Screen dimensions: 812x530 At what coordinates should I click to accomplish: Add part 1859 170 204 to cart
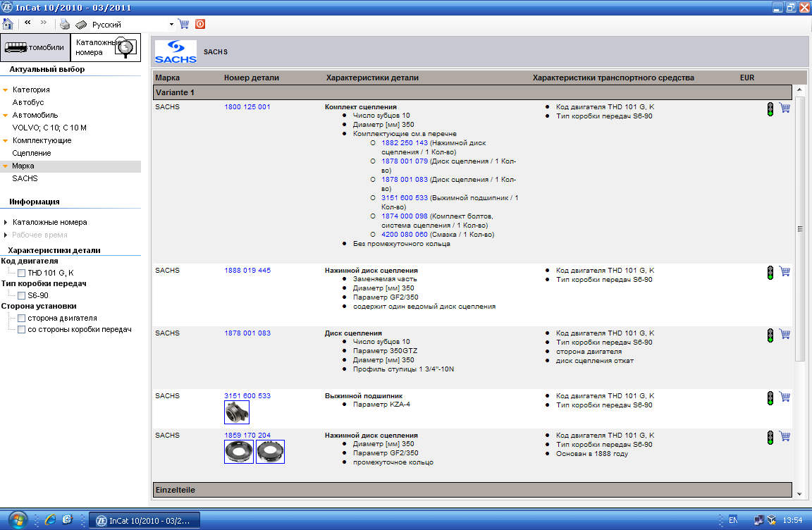[785, 436]
